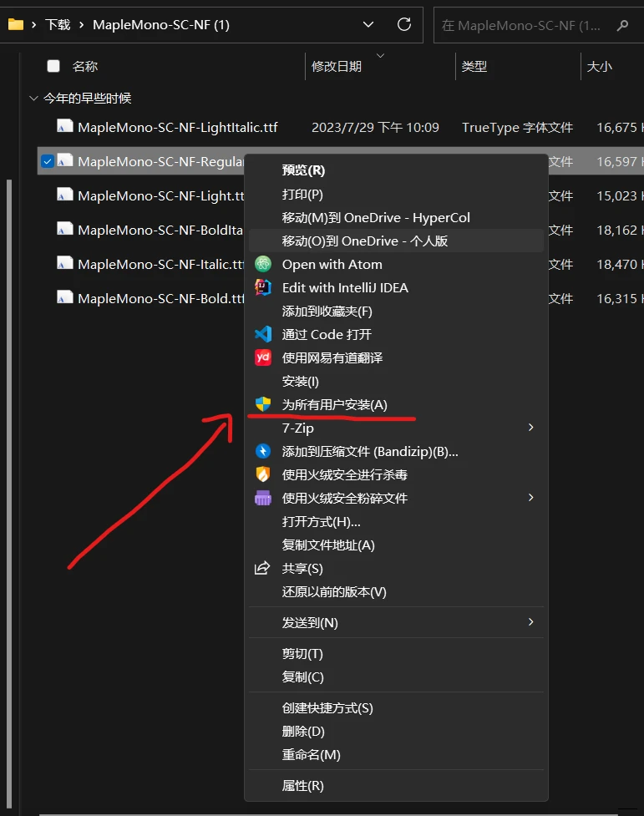Click the font file icon of the Regular row
The width and height of the screenshot is (644, 816).
64,161
